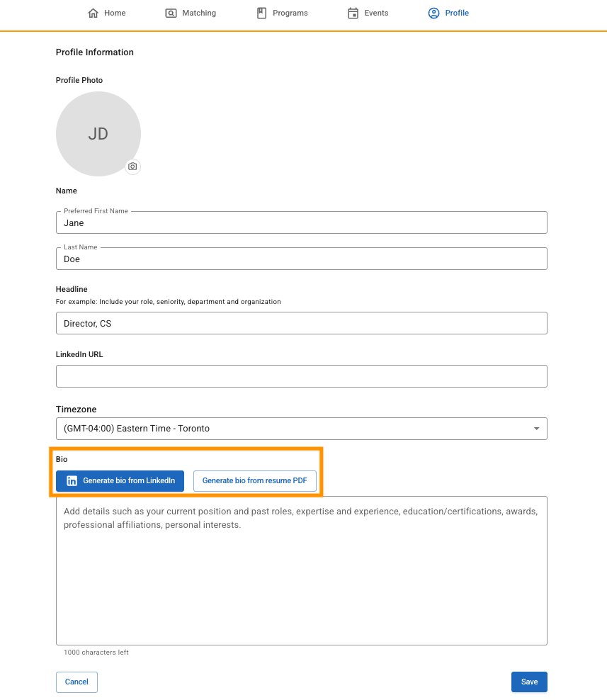Click the Programs book icon
The width and height of the screenshot is (607, 700).
[x=261, y=13]
